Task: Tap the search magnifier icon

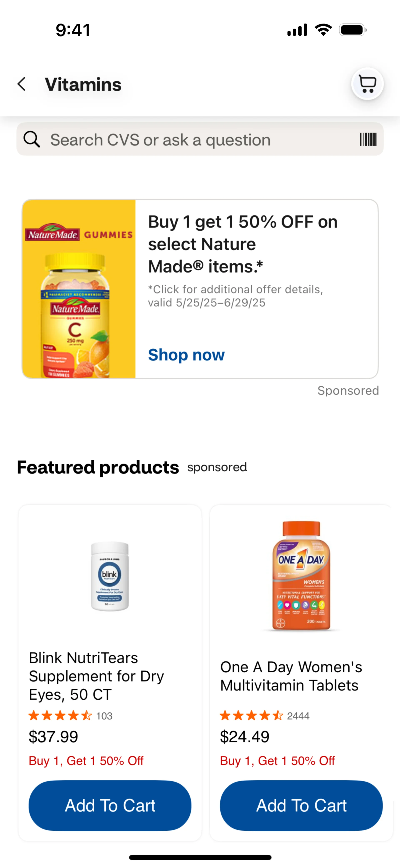Action: [x=32, y=139]
